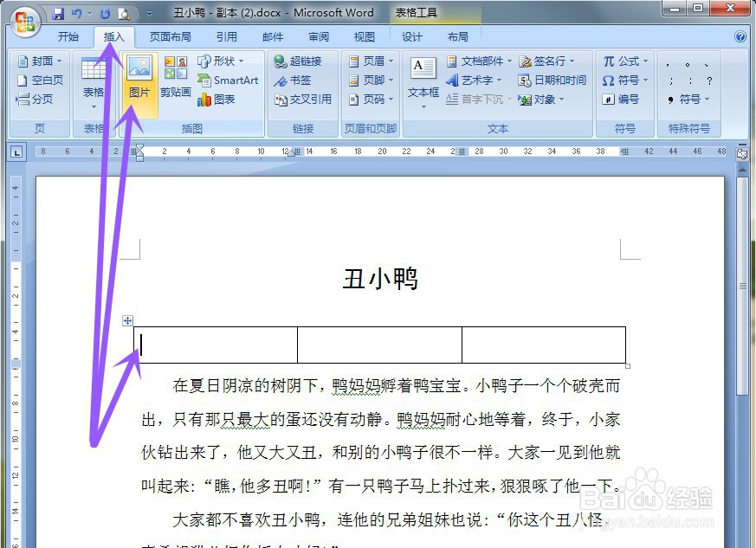Image resolution: width=756 pixels, height=548 pixels.
Task: Select the 设计 table tools tab
Action: (x=411, y=36)
